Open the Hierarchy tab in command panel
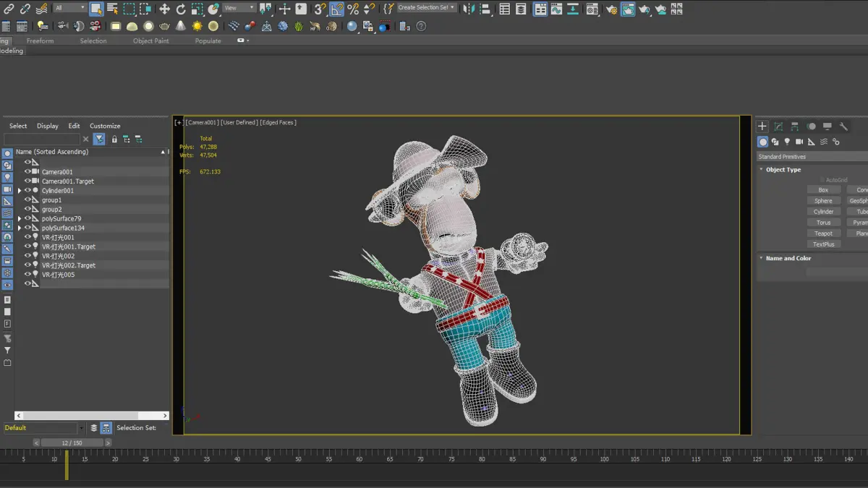The image size is (868, 488). [x=794, y=127]
